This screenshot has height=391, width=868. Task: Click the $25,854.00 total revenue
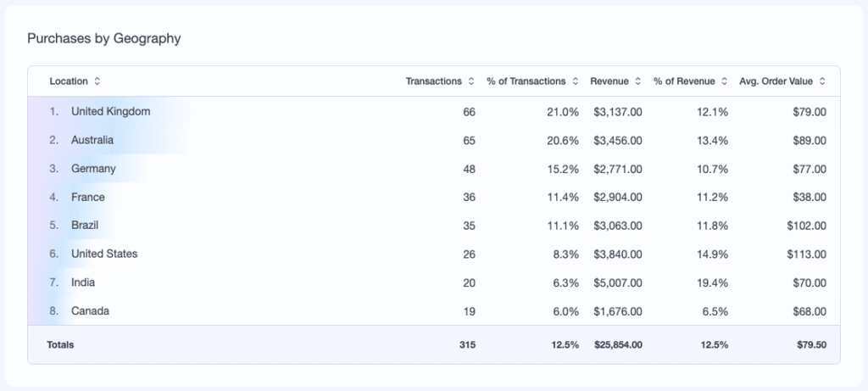pos(618,344)
